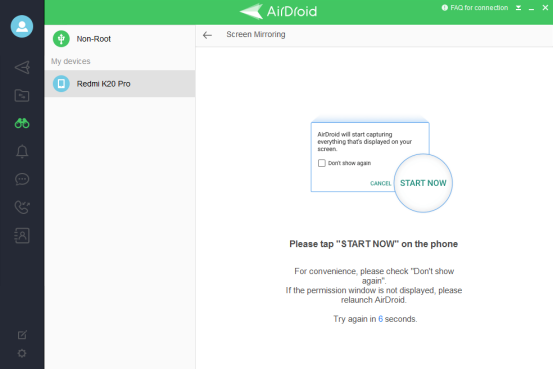The width and height of the screenshot is (553, 370).
Task: Open the Files folder icon in sidebar
Action: pyautogui.click(x=22, y=95)
